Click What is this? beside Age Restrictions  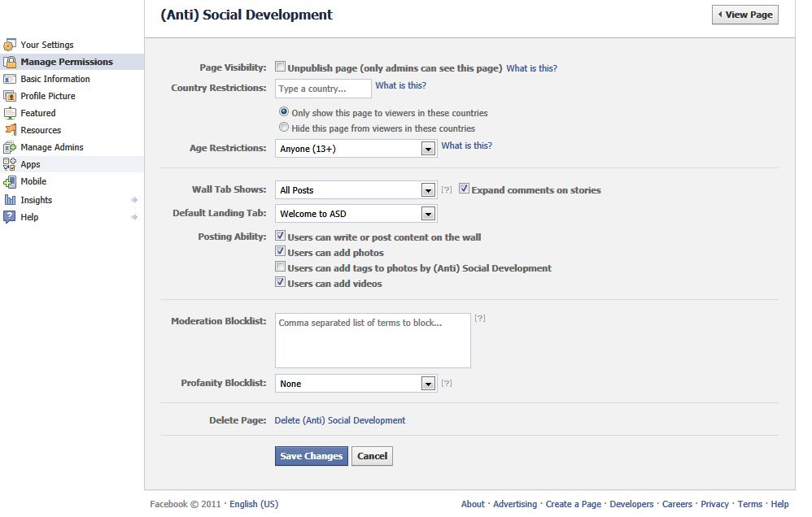click(466, 146)
